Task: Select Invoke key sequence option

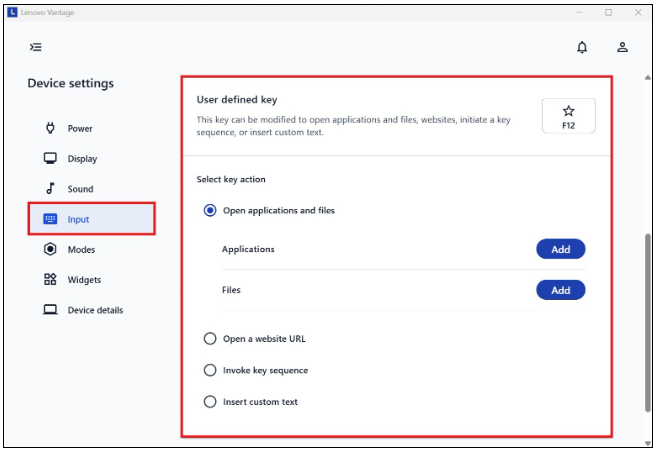Action: pos(210,370)
